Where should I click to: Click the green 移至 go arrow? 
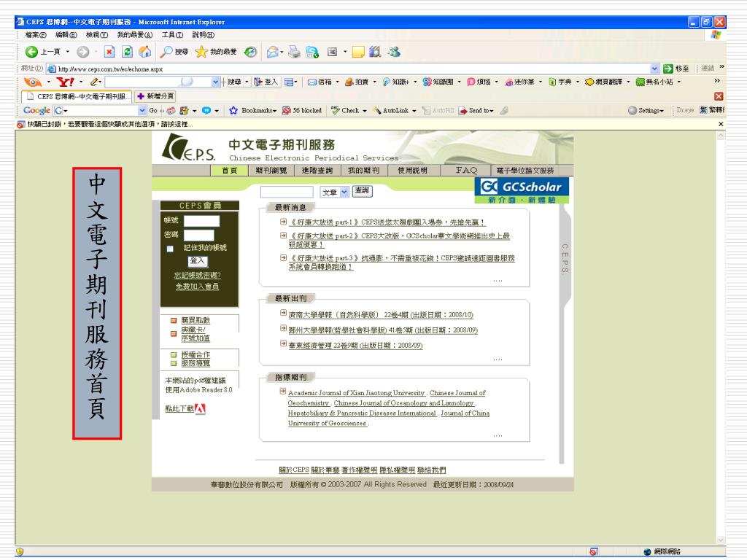[668, 69]
